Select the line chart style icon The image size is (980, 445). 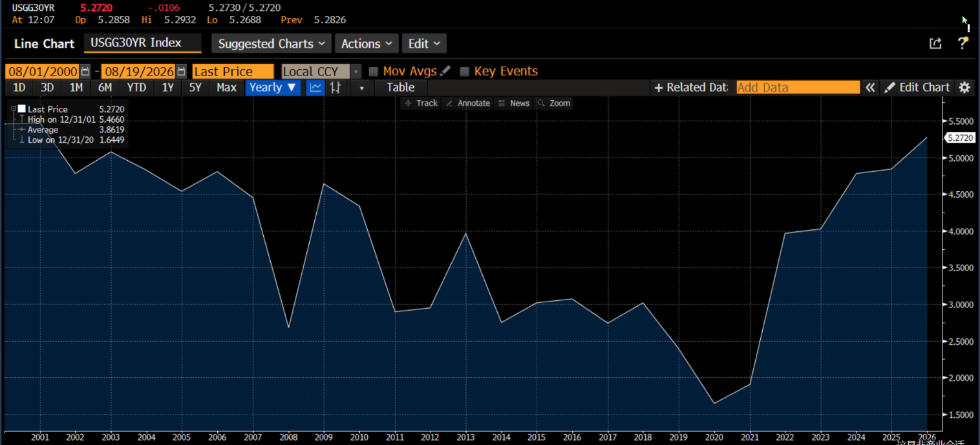point(315,88)
